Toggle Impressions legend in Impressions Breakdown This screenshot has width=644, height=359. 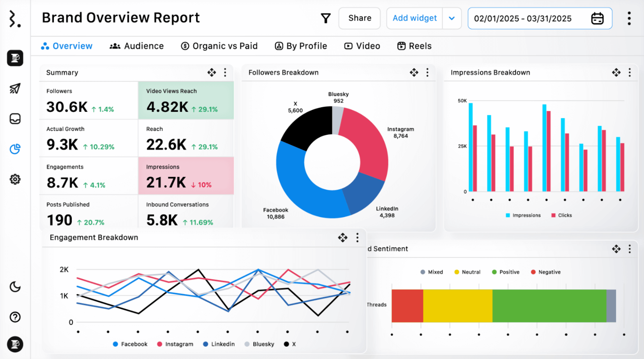pyautogui.click(x=523, y=215)
